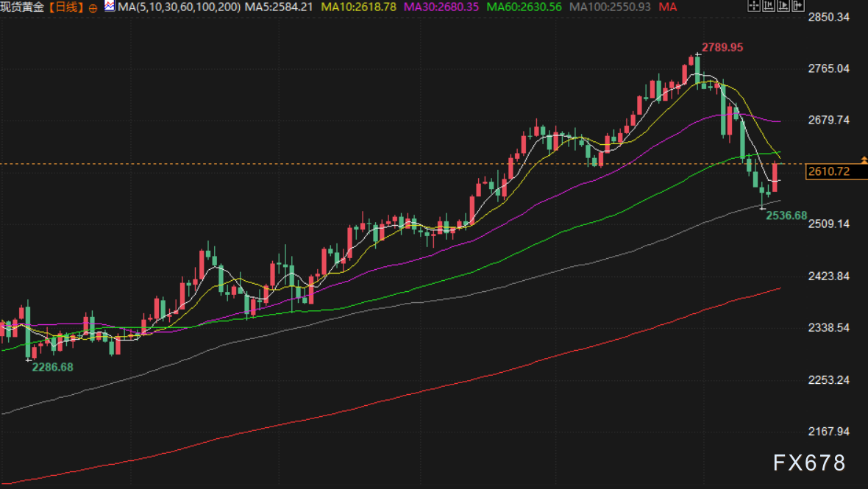Toggle the MA10:2618.78 line label
The image size is (868, 489).
[x=358, y=7]
